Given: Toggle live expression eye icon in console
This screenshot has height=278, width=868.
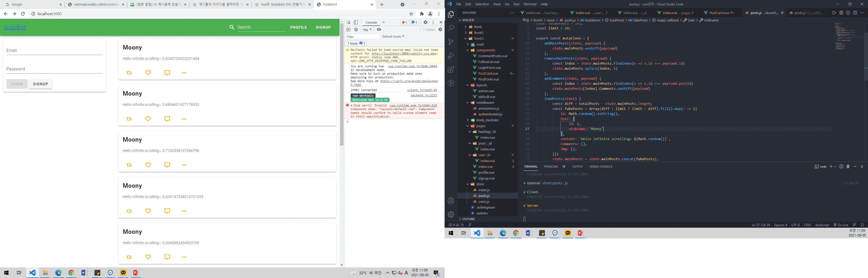Looking at the screenshot, I should tap(379, 30).
